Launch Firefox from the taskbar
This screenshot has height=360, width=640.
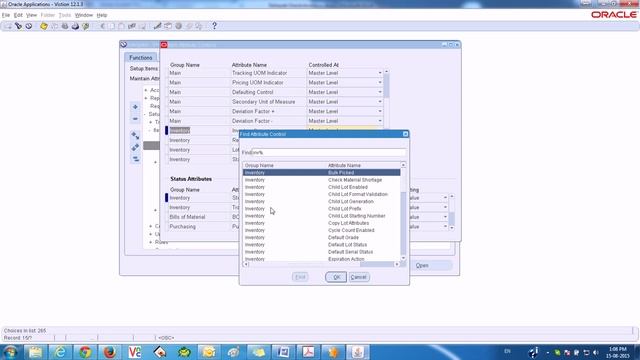click(109, 352)
